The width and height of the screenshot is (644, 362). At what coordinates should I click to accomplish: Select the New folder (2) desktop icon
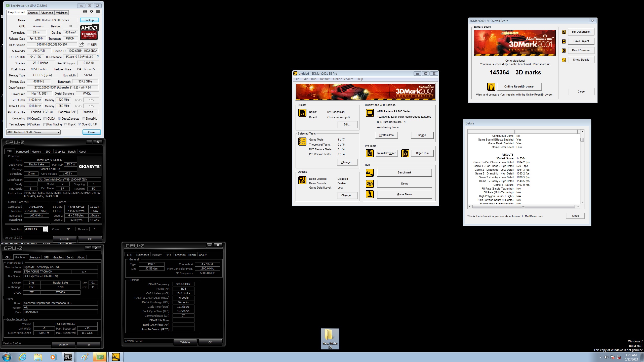[330, 339]
